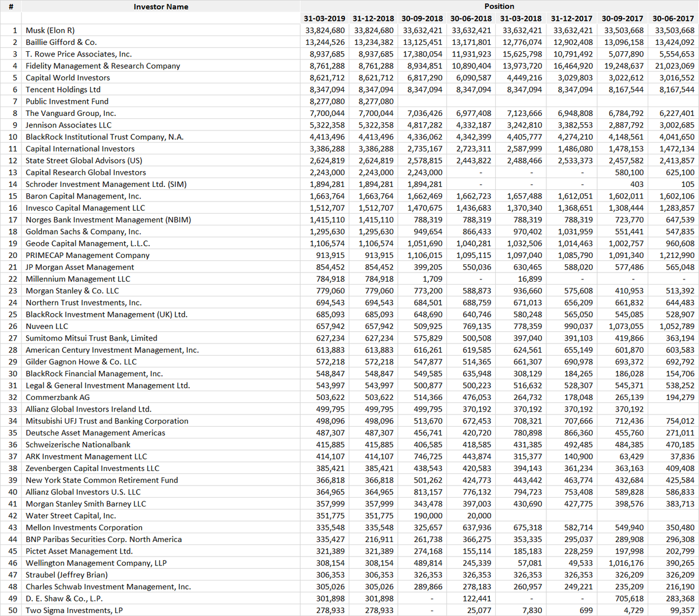Select Two Sigma 31-12-2017 value 699
Screen dimensions: 699x616
pyautogui.click(x=586, y=610)
